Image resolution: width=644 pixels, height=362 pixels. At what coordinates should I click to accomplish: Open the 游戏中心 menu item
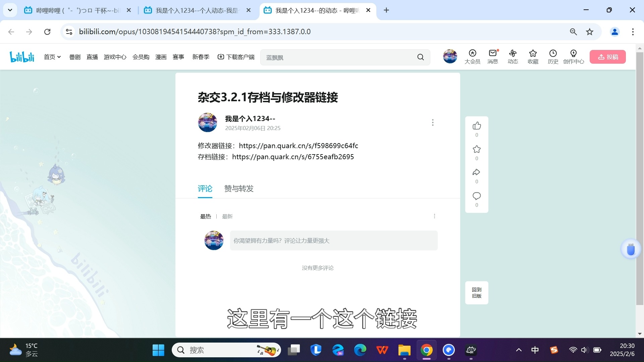pyautogui.click(x=115, y=57)
